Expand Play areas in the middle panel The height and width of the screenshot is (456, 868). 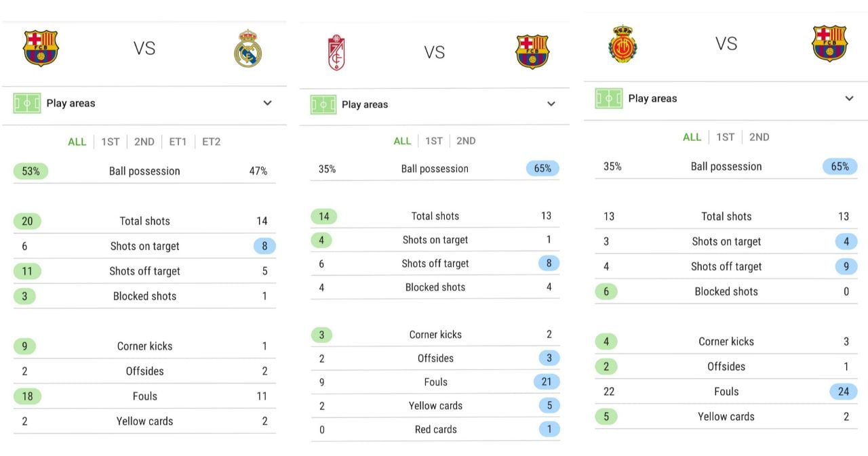[551, 104]
